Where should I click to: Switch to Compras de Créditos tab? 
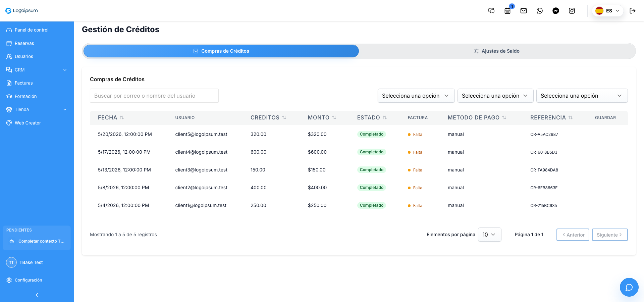221,51
